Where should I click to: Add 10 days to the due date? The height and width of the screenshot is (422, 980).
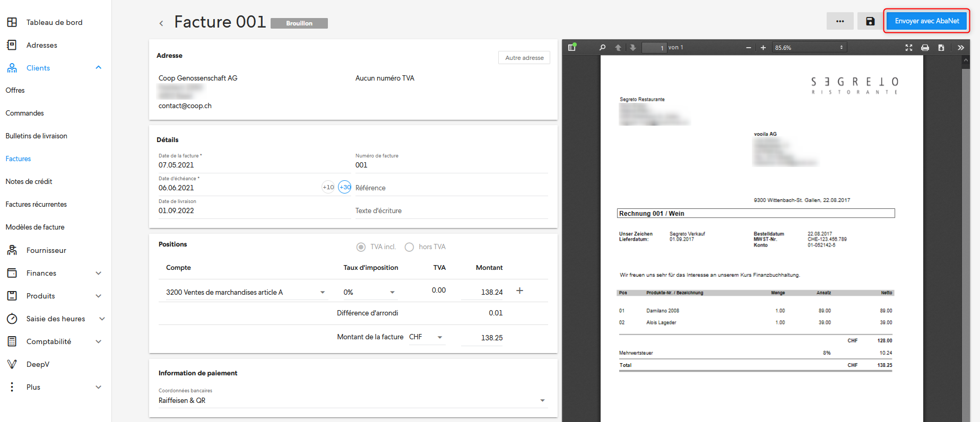click(x=328, y=187)
